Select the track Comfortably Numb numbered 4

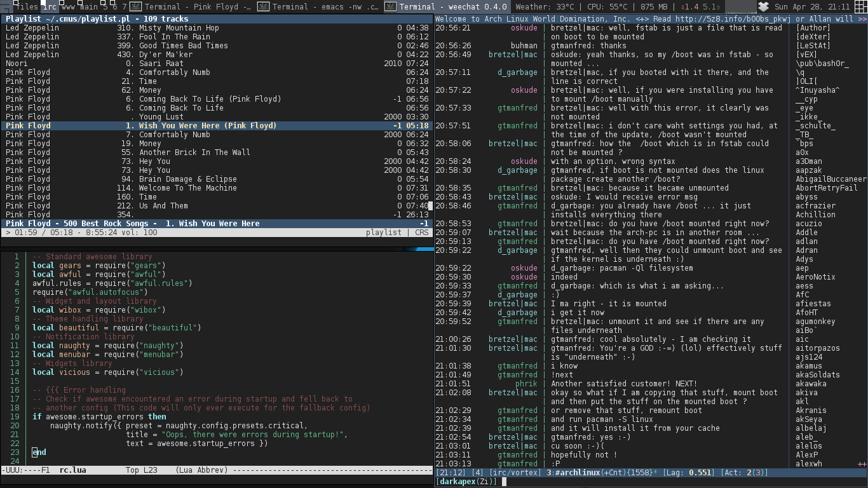174,72
